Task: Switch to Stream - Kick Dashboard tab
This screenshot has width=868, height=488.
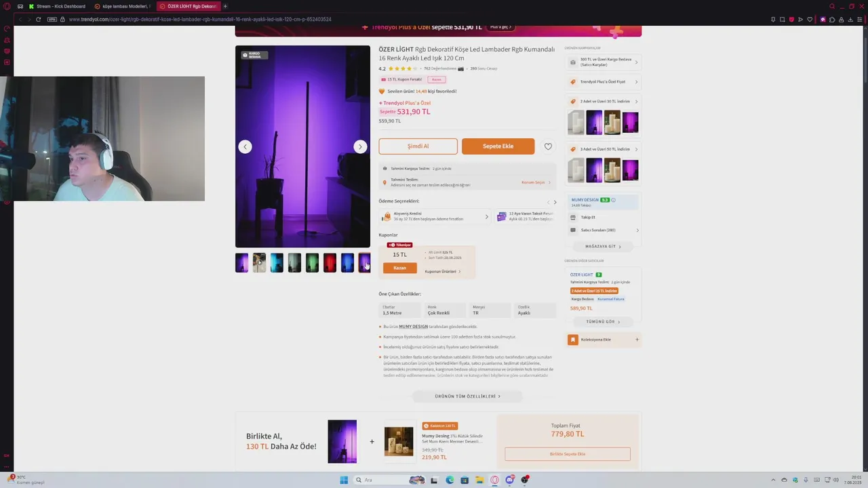Action: click(57, 6)
